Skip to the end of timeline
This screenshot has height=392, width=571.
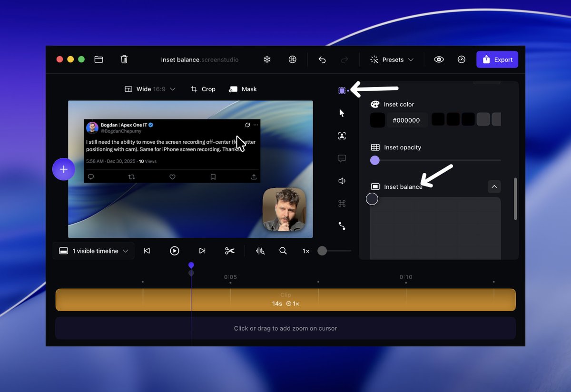(x=202, y=251)
